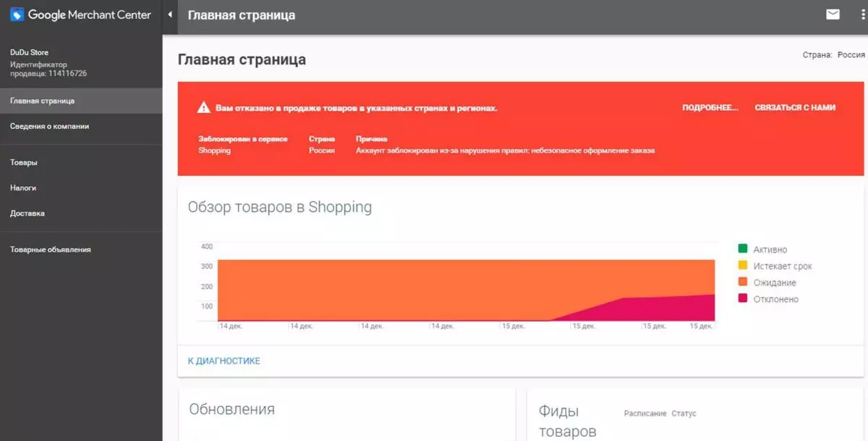Open the Товары sidebar item

coord(81,162)
